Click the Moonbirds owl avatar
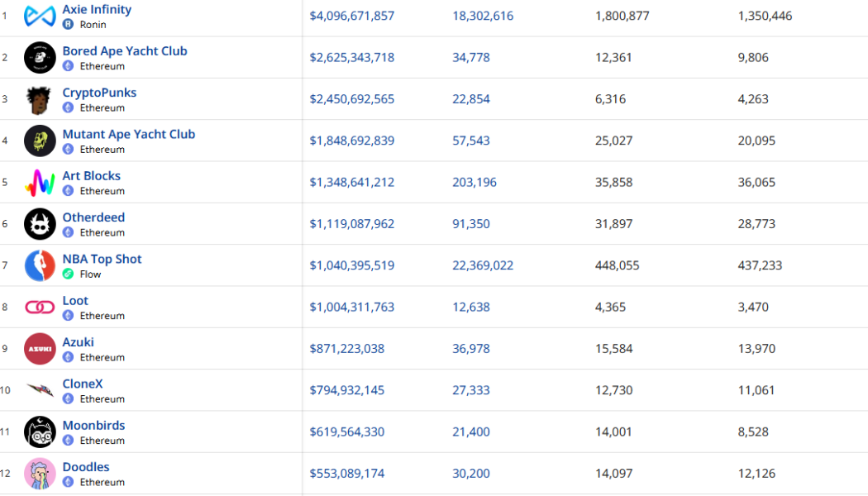 click(x=40, y=432)
